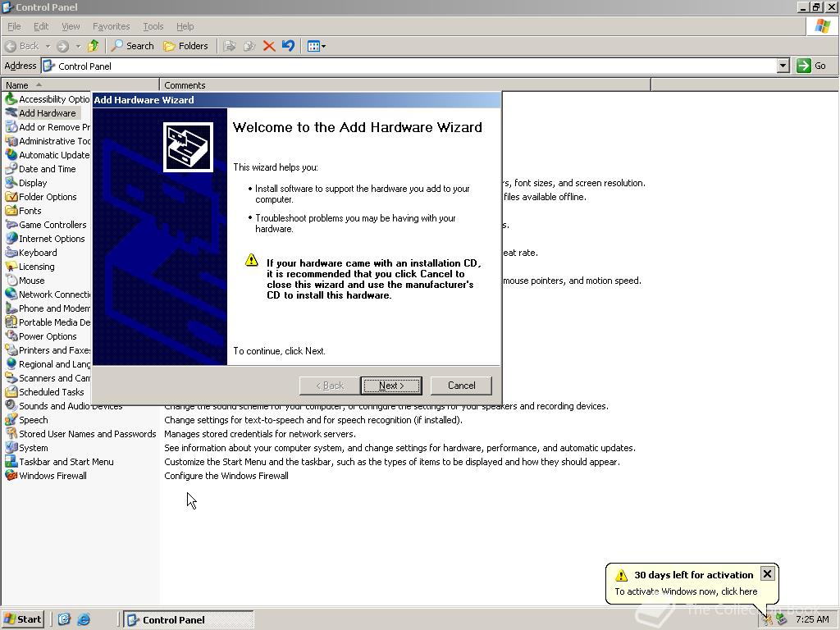Viewport: 840px width, 630px height.
Task: Click the Keyboard icon
Action: 11,253
